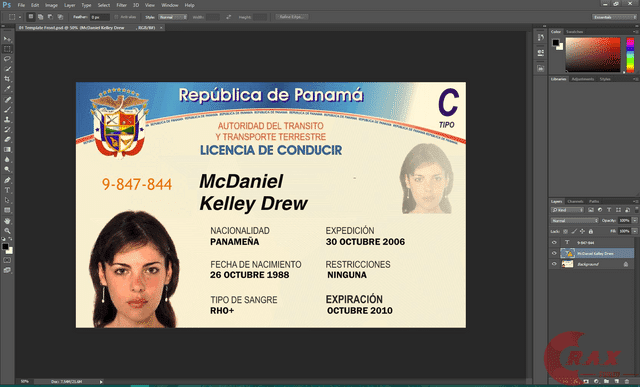Select the Brush tool
Screen dimensions: 640x387
pyautogui.click(x=7, y=109)
